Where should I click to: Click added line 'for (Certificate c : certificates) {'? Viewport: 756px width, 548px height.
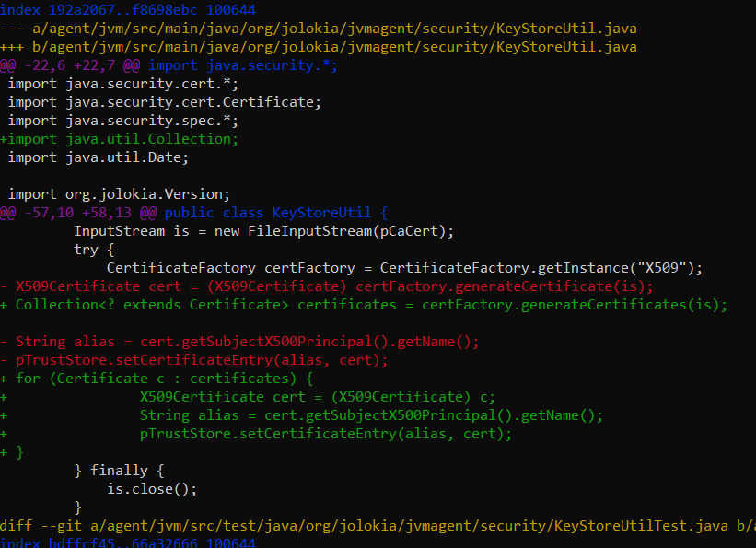point(157,379)
